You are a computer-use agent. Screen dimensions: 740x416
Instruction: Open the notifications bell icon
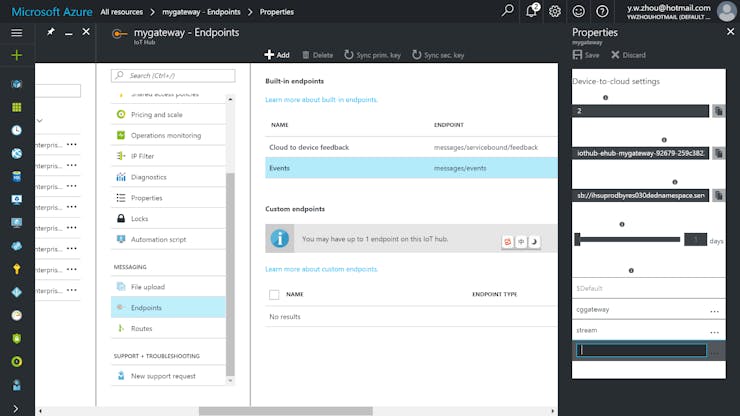[x=531, y=11]
